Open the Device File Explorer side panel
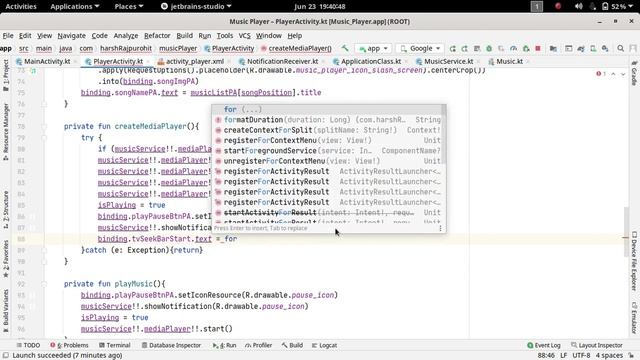 click(634, 261)
